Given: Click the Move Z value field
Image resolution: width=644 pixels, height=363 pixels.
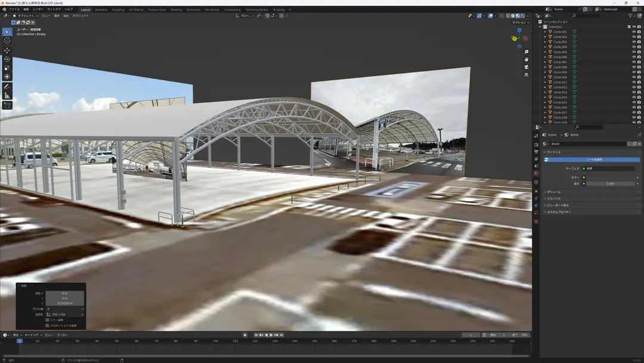Looking at the screenshot, I should coord(65,303).
